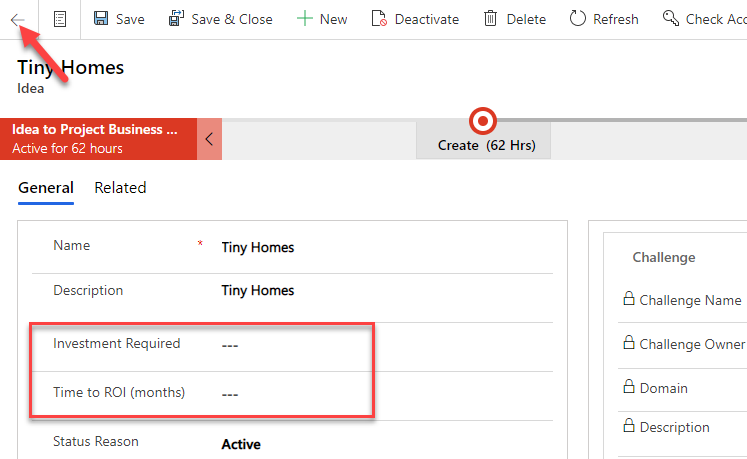Collapse the business process flow chevron
The height and width of the screenshot is (459, 747).
click(x=209, y=139)
